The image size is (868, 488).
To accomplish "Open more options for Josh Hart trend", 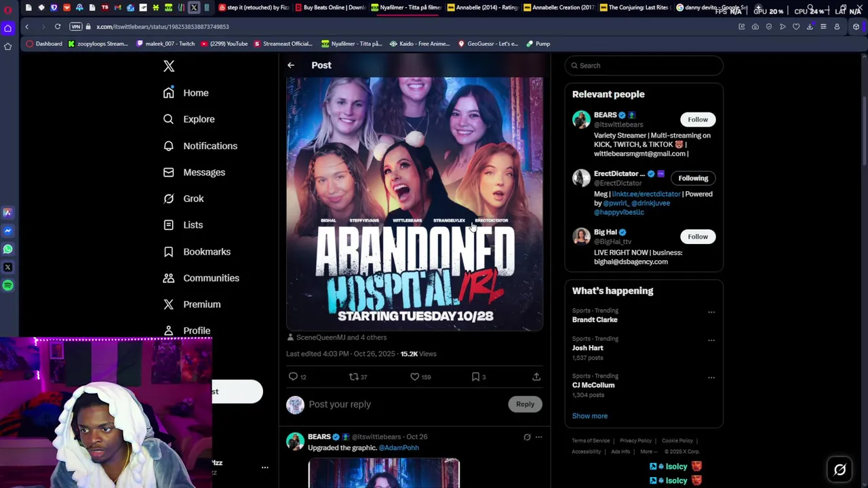I will point(711,340).
